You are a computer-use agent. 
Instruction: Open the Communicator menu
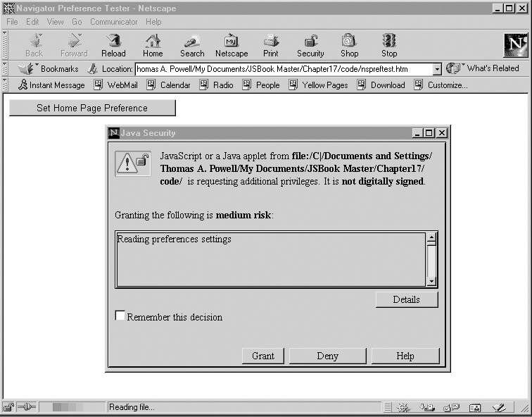click(114, 22)
